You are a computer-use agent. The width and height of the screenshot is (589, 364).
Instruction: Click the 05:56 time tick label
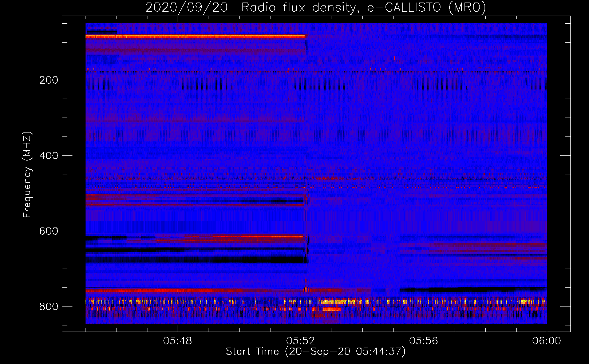(x=424, y=341)
